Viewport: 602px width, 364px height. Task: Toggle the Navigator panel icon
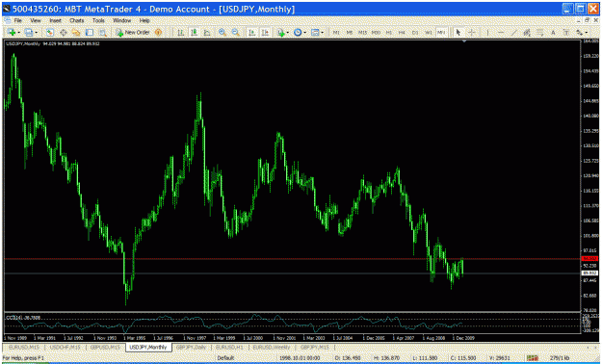click(x=76, y=33)
